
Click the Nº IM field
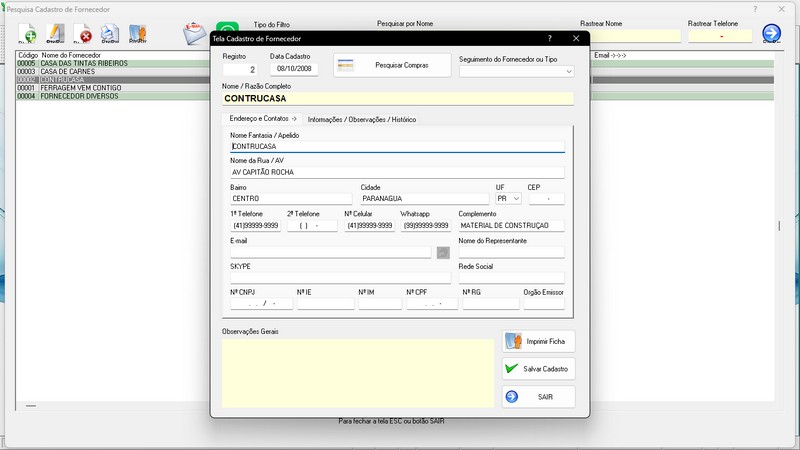tap(380, 304)
